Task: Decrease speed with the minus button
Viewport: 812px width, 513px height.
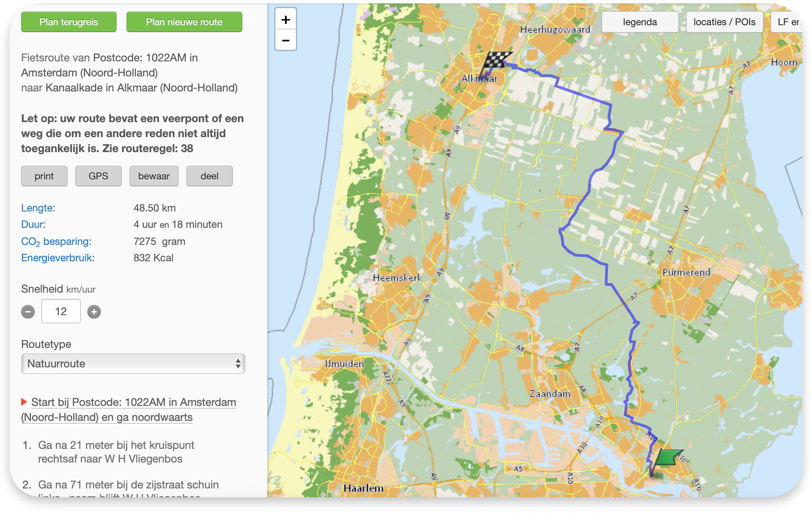Action: point(28,312)
